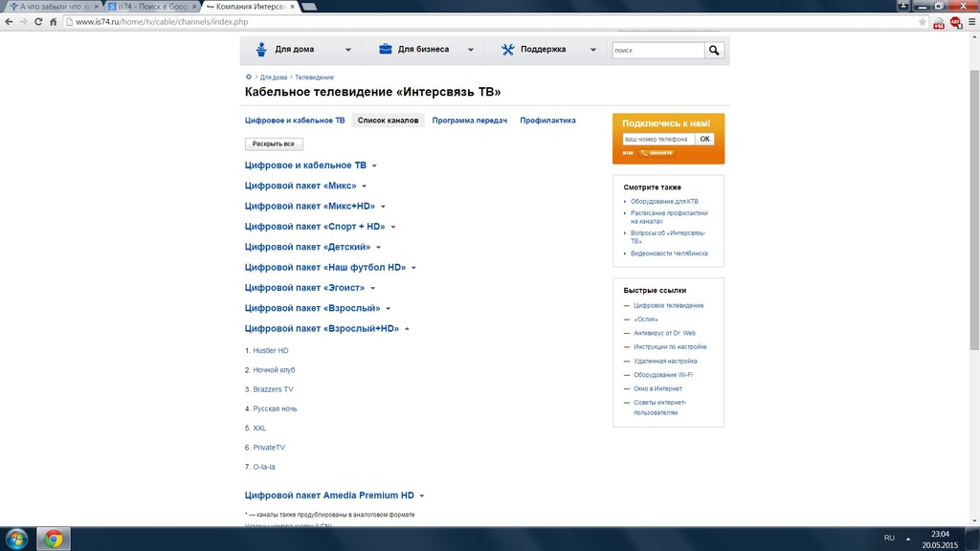Click the Chrome taskbar icon

(x=54, y=539)
